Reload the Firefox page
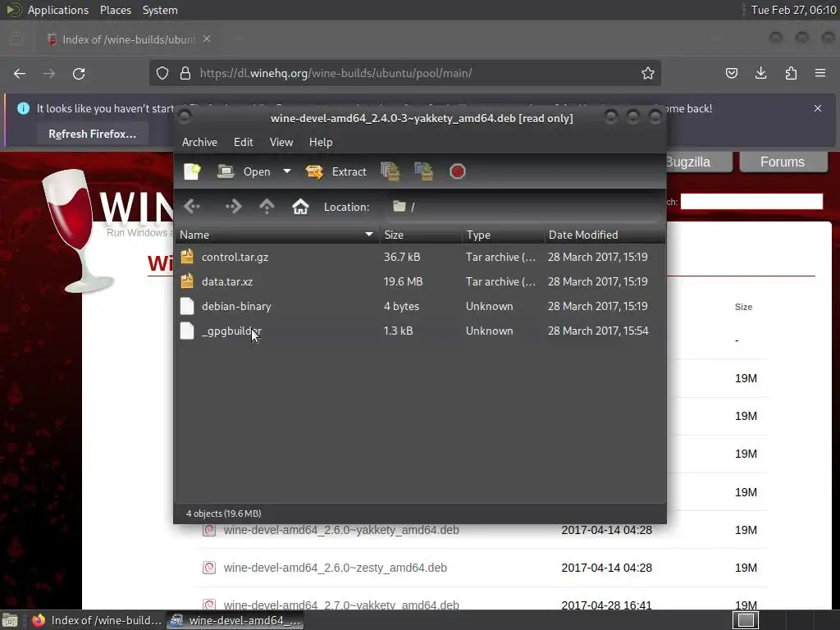The height and width of the screenshot is (630, 840). pyautogui.click(x=79, y=73)
